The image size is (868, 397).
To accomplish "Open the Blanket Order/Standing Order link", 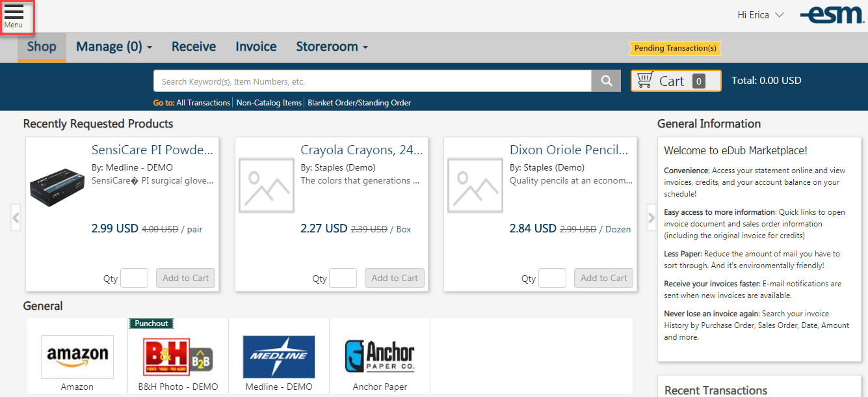I will point(360,103).
